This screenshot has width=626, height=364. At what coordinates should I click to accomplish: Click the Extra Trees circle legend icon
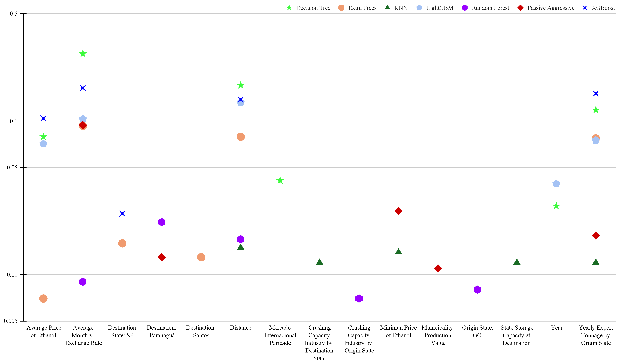click(341, 8)
